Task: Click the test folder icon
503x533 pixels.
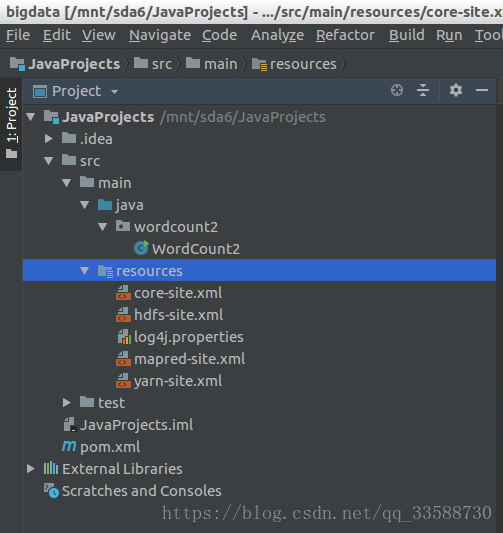Action: pos(87,402)
